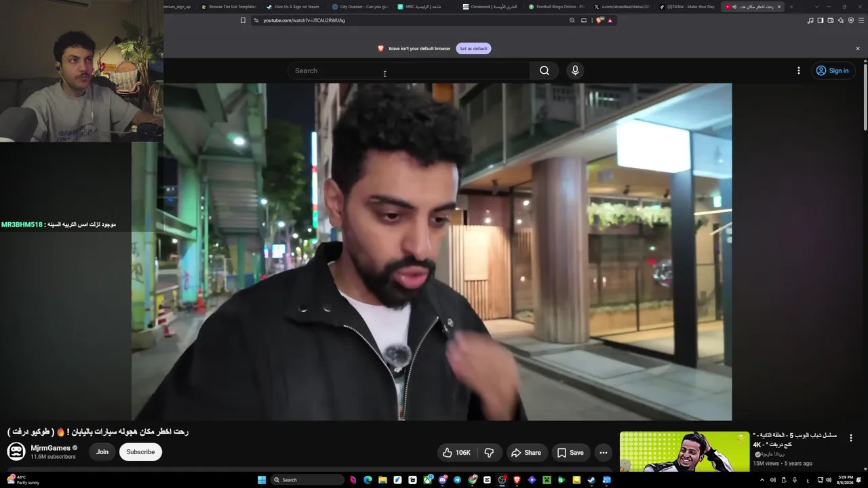The width and height of the screenshot is (868, 488).
Task: Subscribe to MjrmGames channel
Action: point(140,452)
